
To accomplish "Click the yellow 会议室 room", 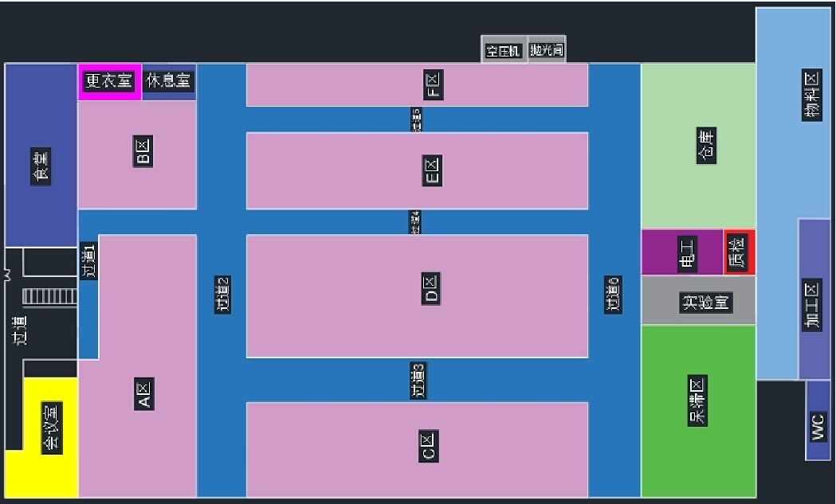I will tap(51, 428).
